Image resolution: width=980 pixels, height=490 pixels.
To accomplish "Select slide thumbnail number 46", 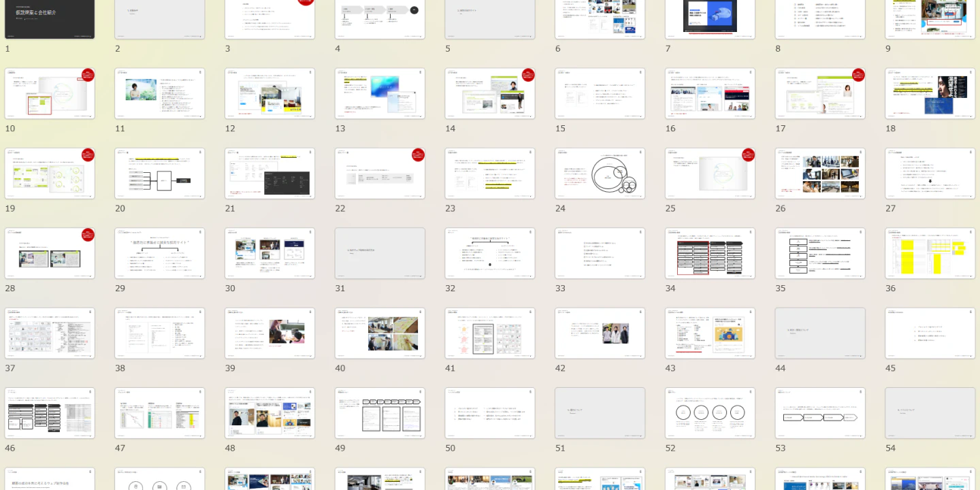I will tap(50, 414).
